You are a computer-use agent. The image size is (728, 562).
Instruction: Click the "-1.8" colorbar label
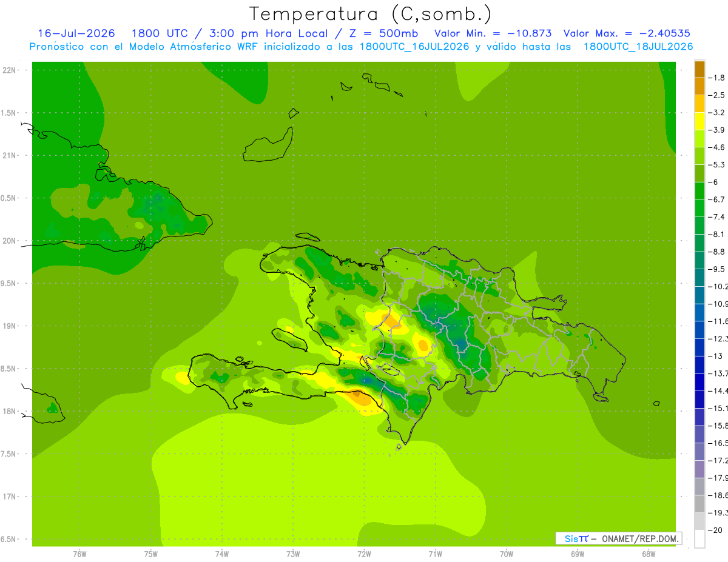(x=716, y=78)
